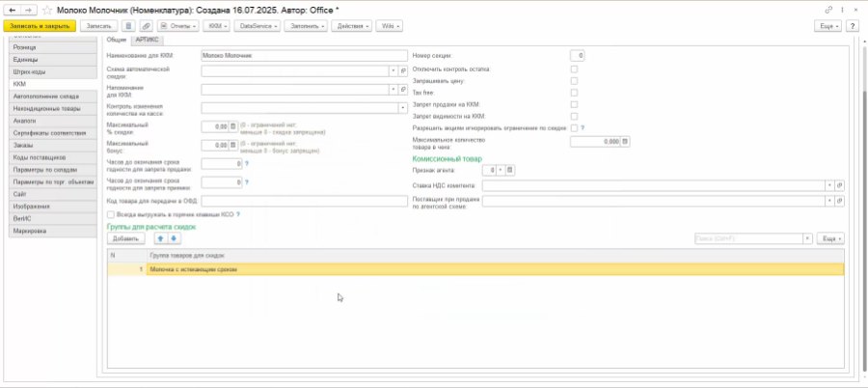Screen dimensions: 868x388
Task: Add a discount group with Добавить
Action: (125, 238)
